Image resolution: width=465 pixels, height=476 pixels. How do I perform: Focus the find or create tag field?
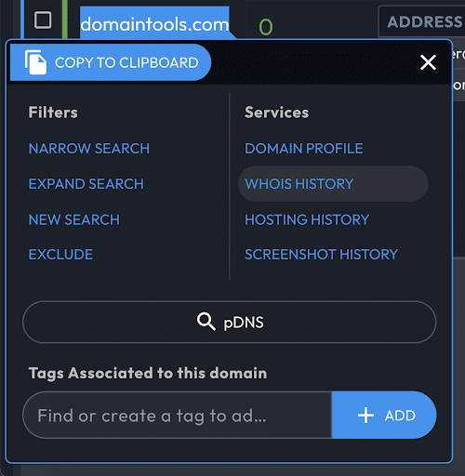click(177, 416)
